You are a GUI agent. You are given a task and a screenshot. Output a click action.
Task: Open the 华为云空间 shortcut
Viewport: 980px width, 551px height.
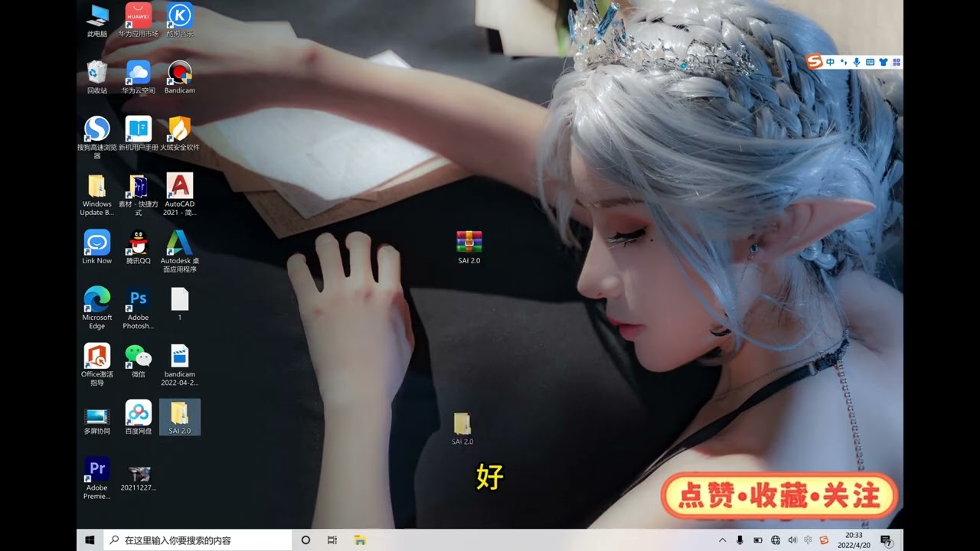coord(139,77)
